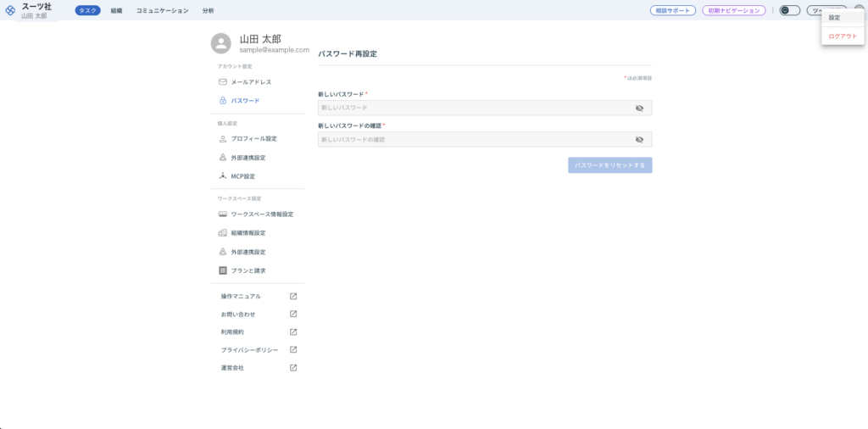Click external-link icon beside プライバシーポリシー
868x429 pixels.
pos(293,350)
